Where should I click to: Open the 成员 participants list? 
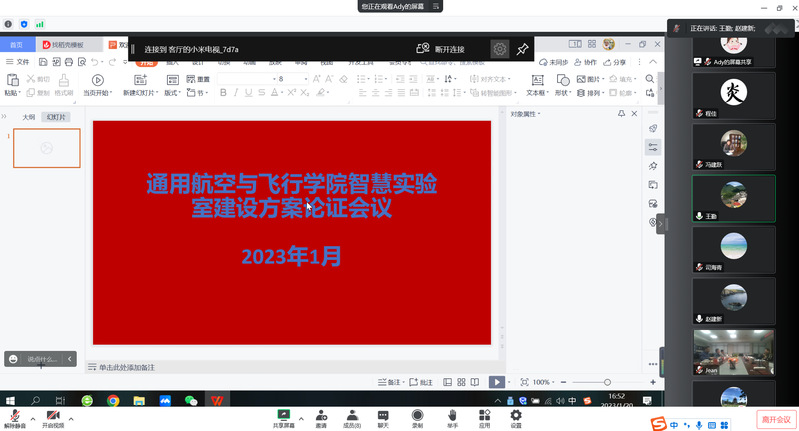(351, 416)
